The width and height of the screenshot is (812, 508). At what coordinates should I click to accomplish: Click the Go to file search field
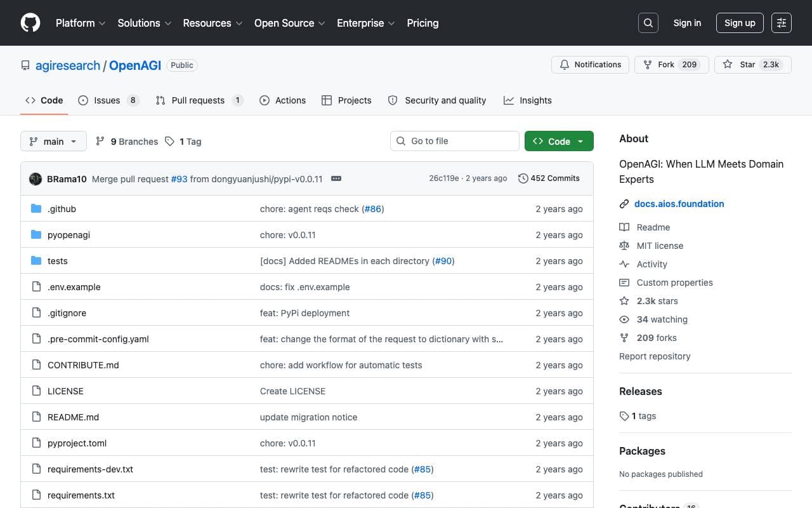coord(455,141)
